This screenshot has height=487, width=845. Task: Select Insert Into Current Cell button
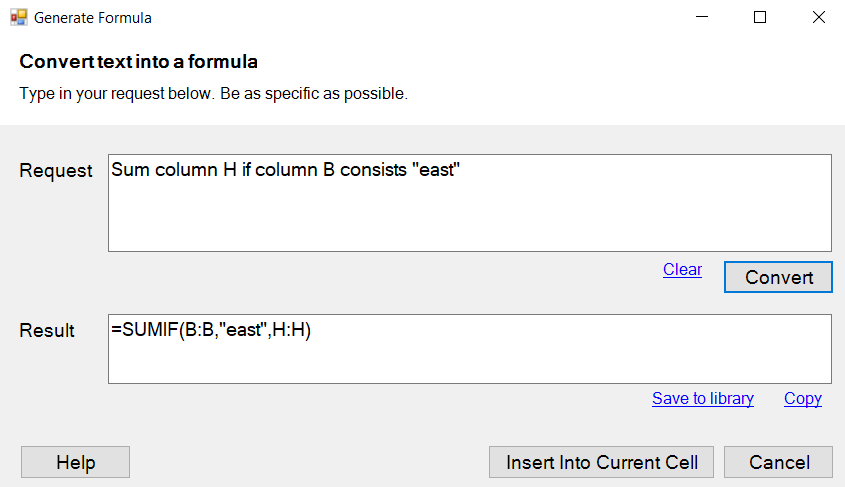pyautogui.click(x=601, y=462)
